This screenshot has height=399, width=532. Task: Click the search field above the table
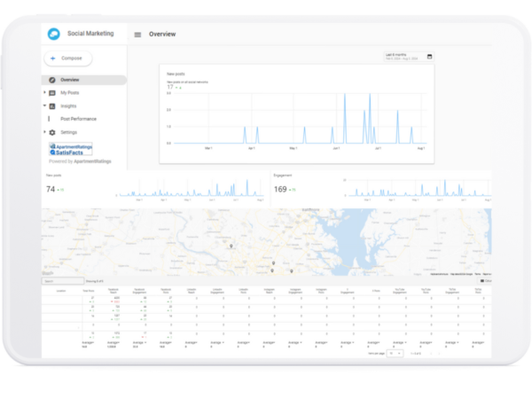click(62, 281)
